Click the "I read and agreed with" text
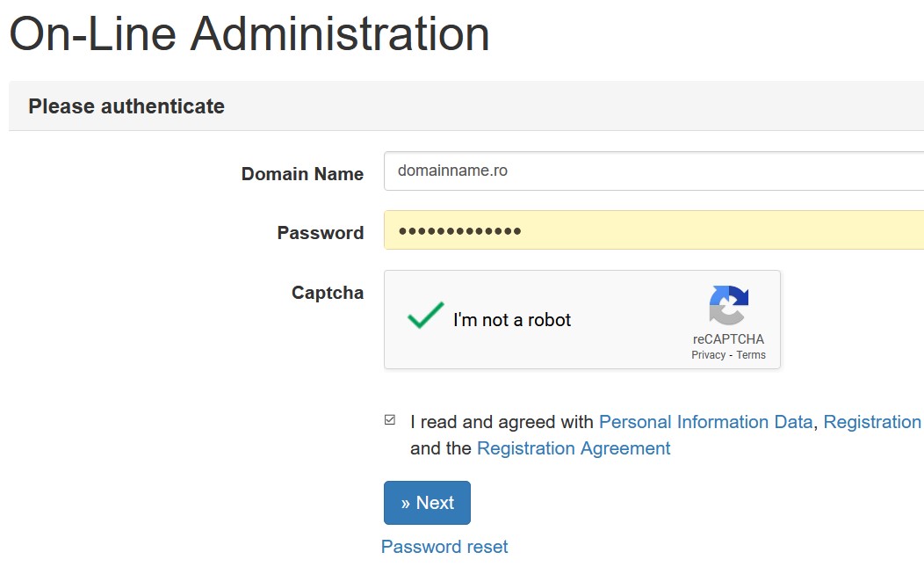The height and width of the screenshot is (567, 924). pyautogui.click(x=502, y=422)
